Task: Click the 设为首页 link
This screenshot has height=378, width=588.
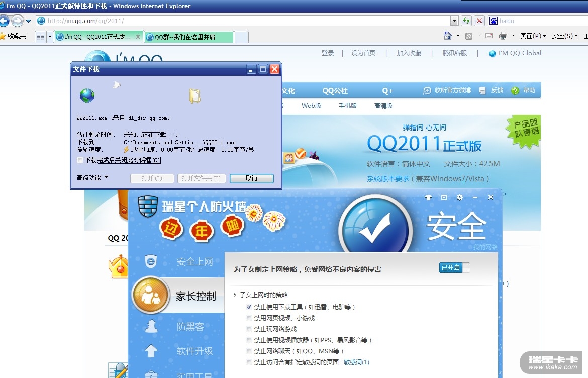Action: click(x=363, y=53)
